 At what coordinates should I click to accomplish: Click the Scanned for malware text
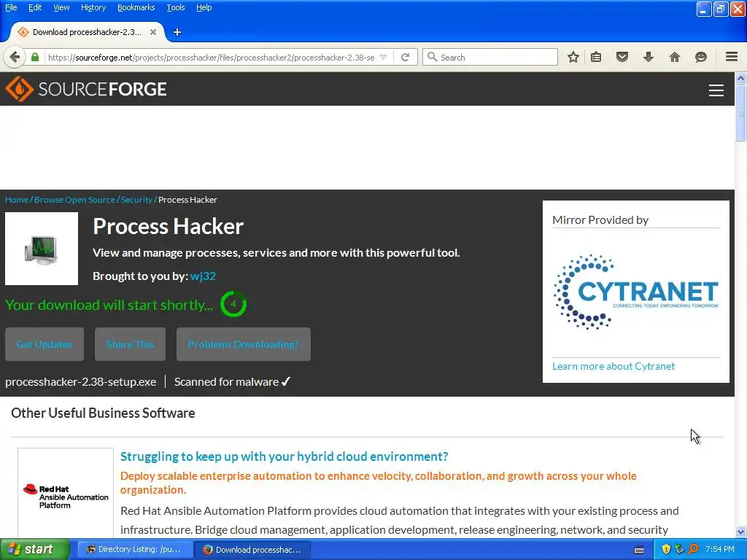[x=226, y=382]
